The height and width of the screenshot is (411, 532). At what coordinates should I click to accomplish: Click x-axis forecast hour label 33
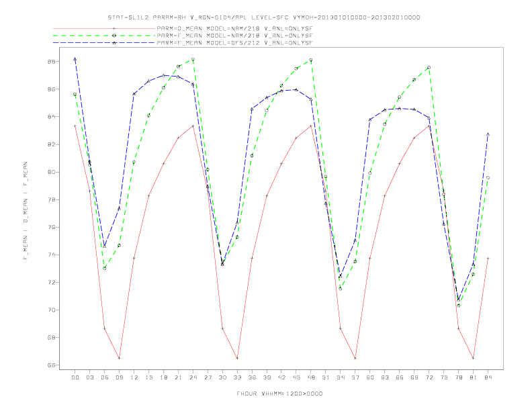point(237,377)
